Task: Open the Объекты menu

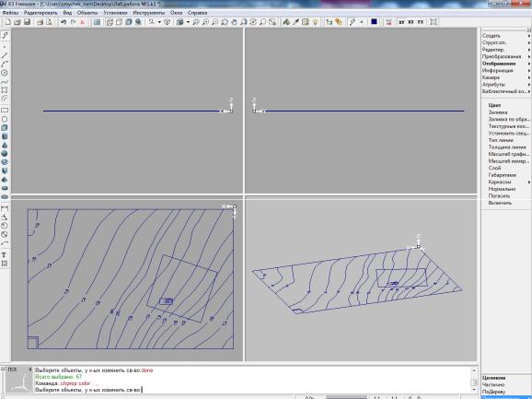Action: click(x=87, y=13)
